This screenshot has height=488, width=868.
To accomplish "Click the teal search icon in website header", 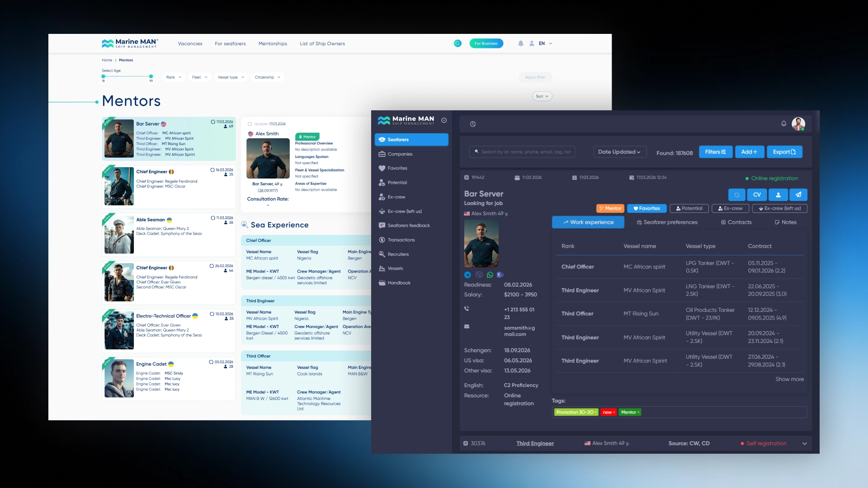I will pos(458,43).
